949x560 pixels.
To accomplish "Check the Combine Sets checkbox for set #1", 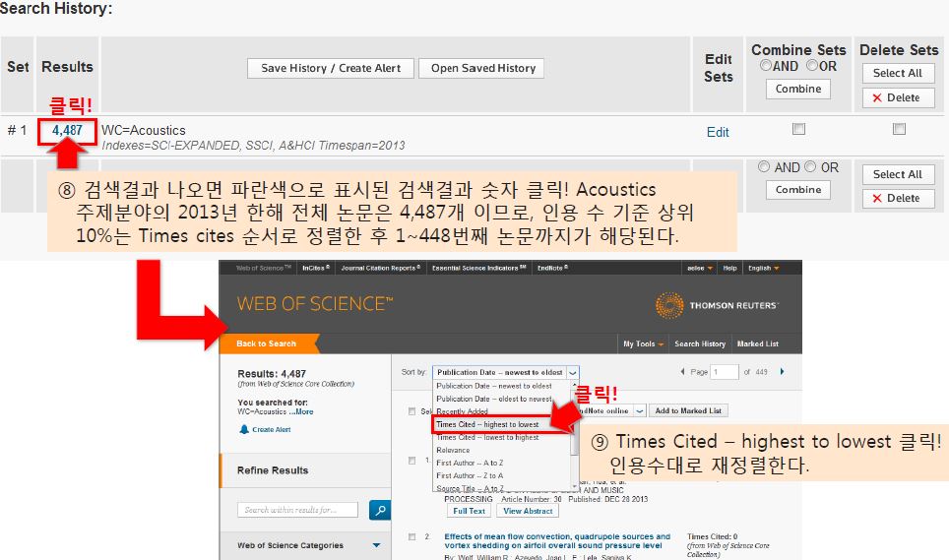I will [799, 129].
